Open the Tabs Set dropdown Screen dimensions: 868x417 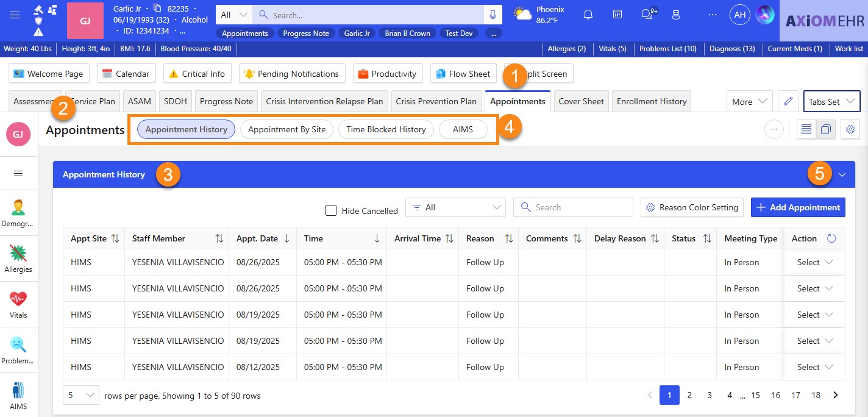(831, 102)
